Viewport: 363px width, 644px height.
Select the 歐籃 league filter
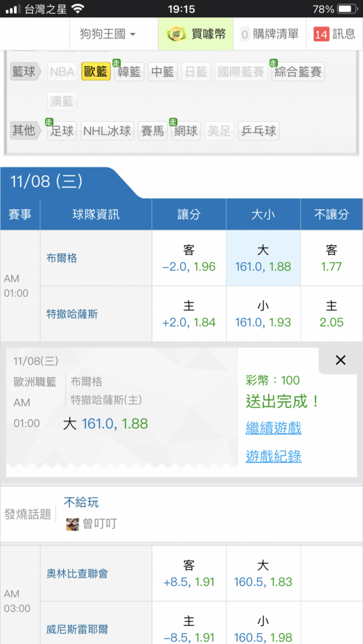point(96,72)
